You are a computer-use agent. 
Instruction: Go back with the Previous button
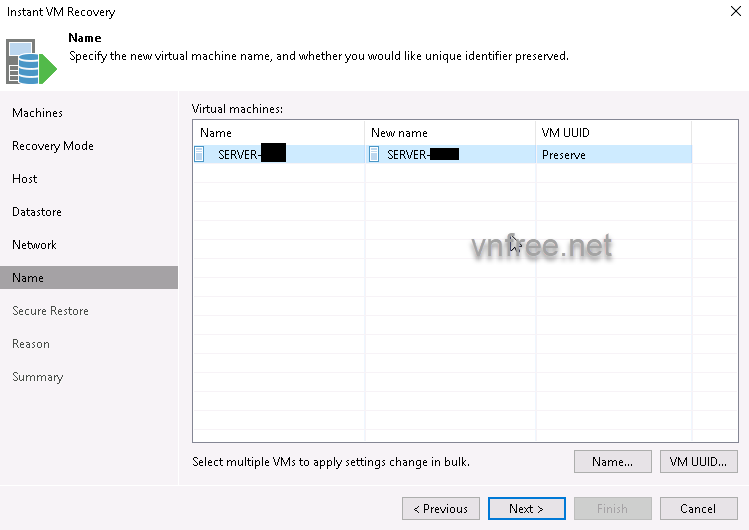(441, 509)
